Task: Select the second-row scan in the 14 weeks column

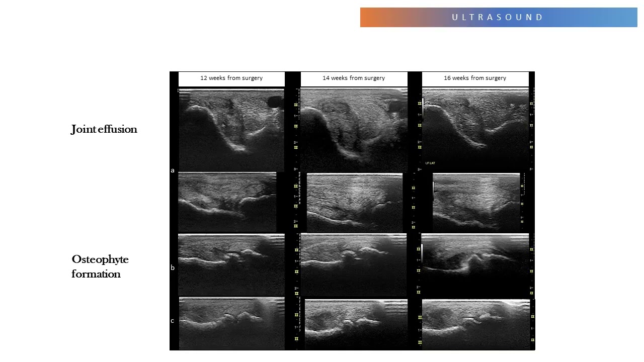Action: (x=355, y=203)
